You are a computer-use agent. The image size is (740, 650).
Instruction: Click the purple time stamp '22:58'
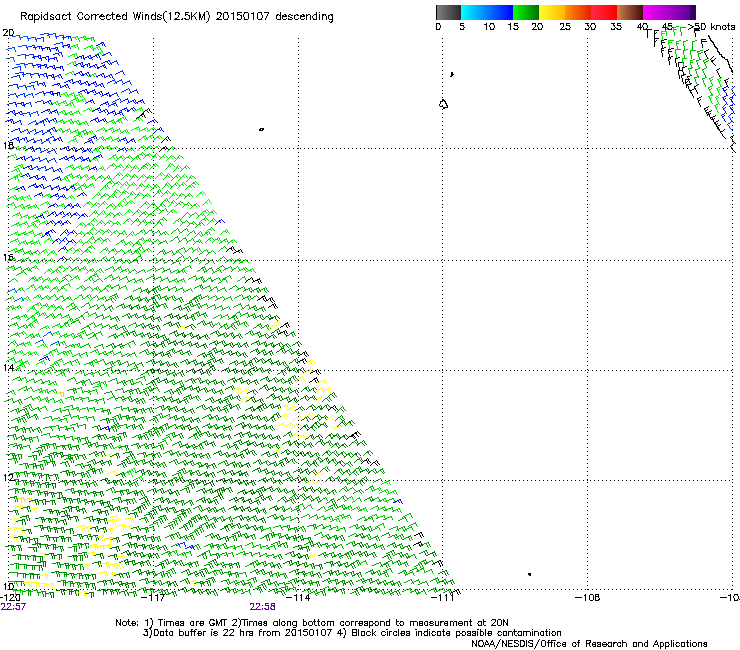click(262, 607)
